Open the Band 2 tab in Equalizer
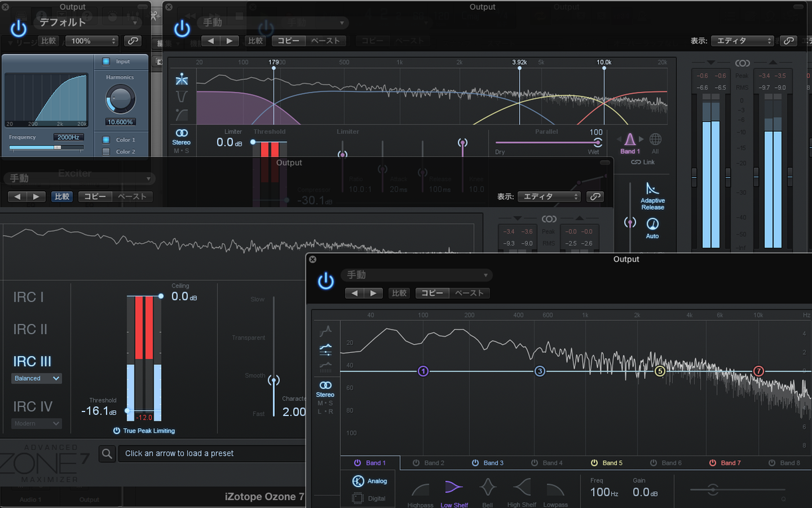This screenshot has width=812, height=508. [x=429, y=463]
